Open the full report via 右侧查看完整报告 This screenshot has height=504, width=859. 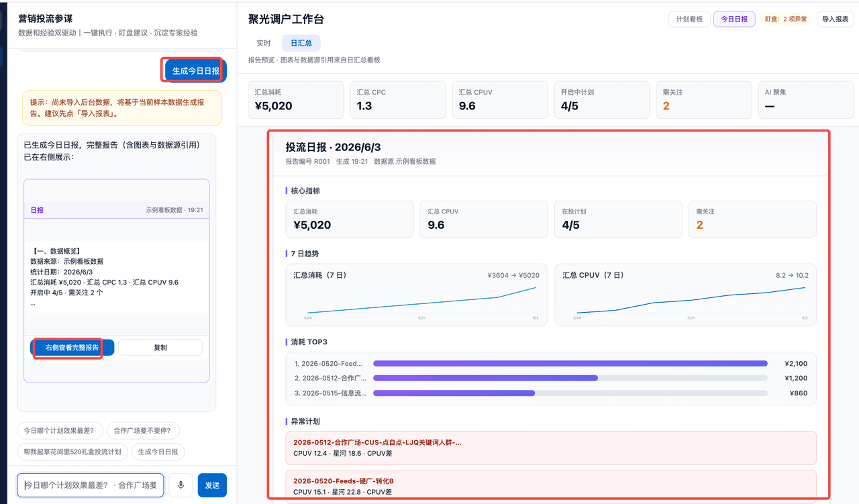72,348
